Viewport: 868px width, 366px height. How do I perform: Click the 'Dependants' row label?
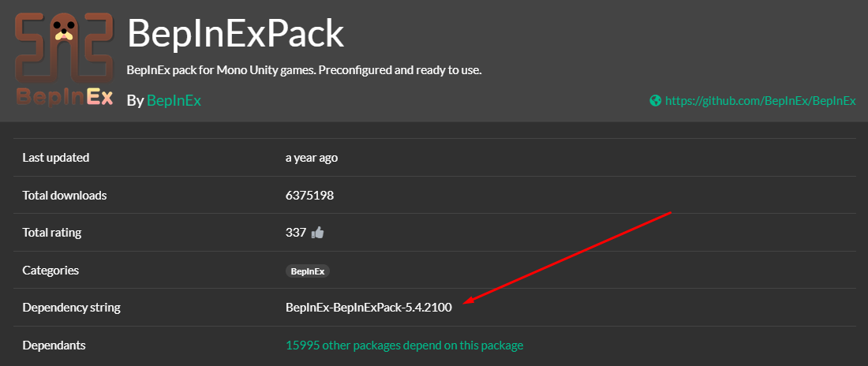(54, 345)
